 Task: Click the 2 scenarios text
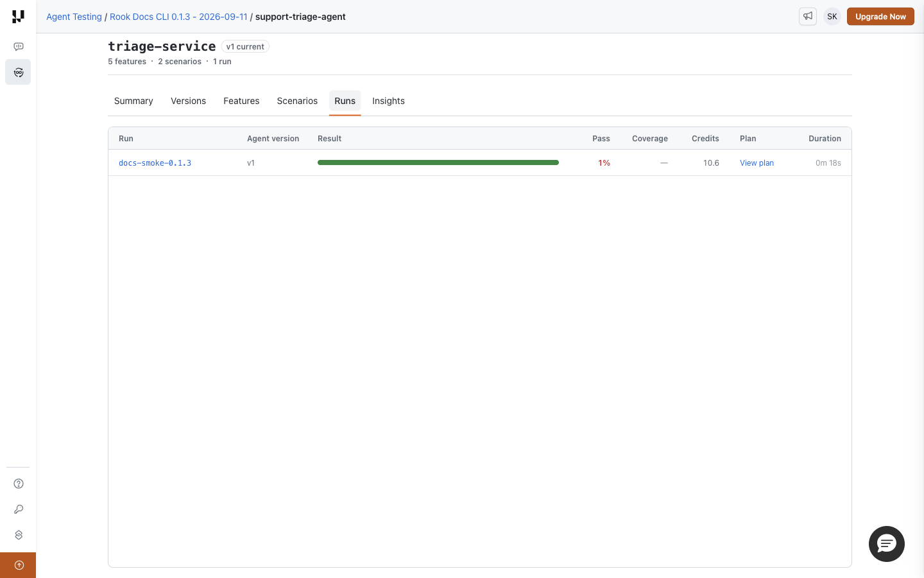point(180,62)
